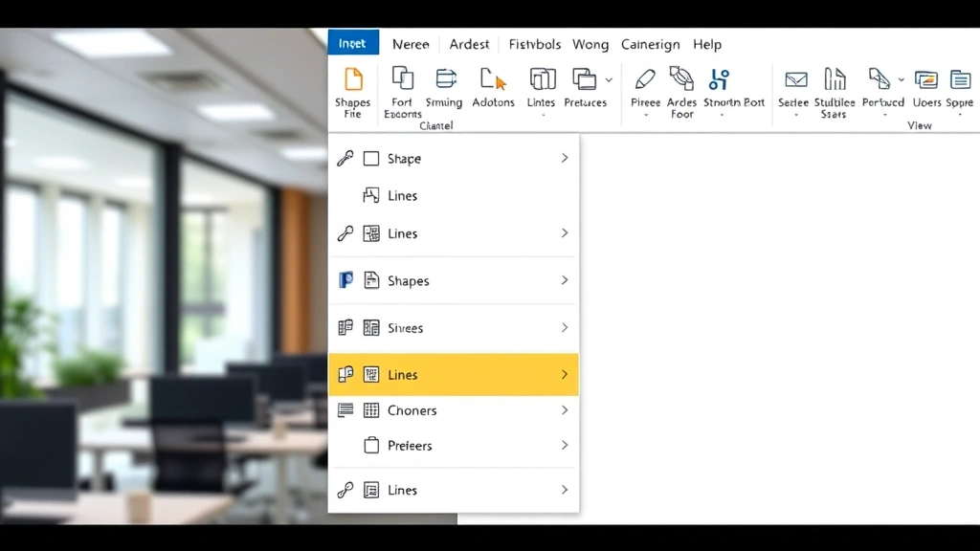
Task: Expand the Pretuces dropdown arrow
Action: click(x=609, y=79)
